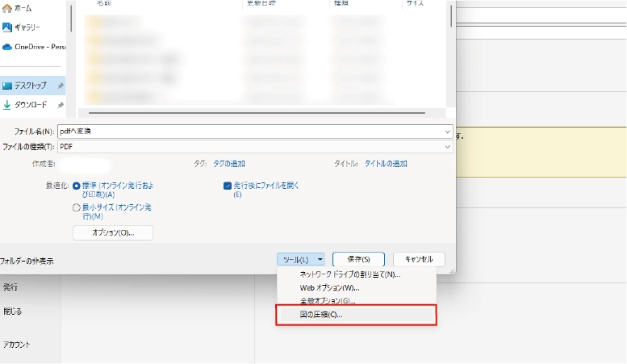
Task: Click 閉じる in the backstage sidebar
Action: [x=13, y=312]
